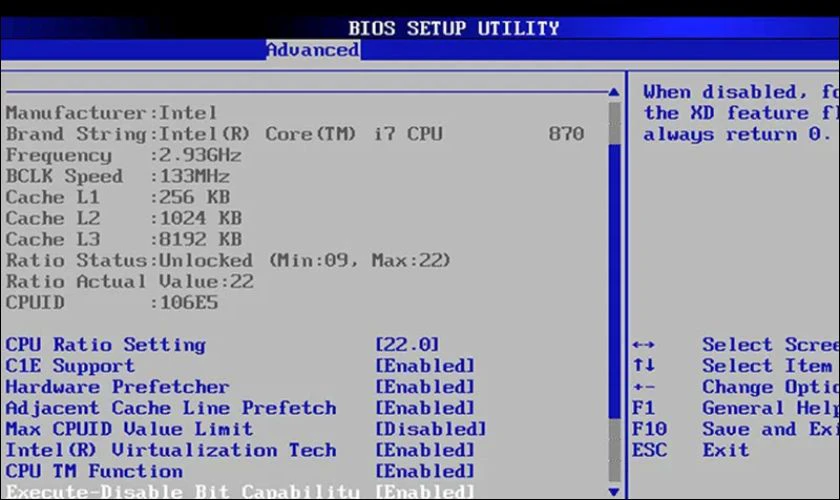Click the left-right arrows key hint
This screenshot has width=840, height=500.
point(643,345)
